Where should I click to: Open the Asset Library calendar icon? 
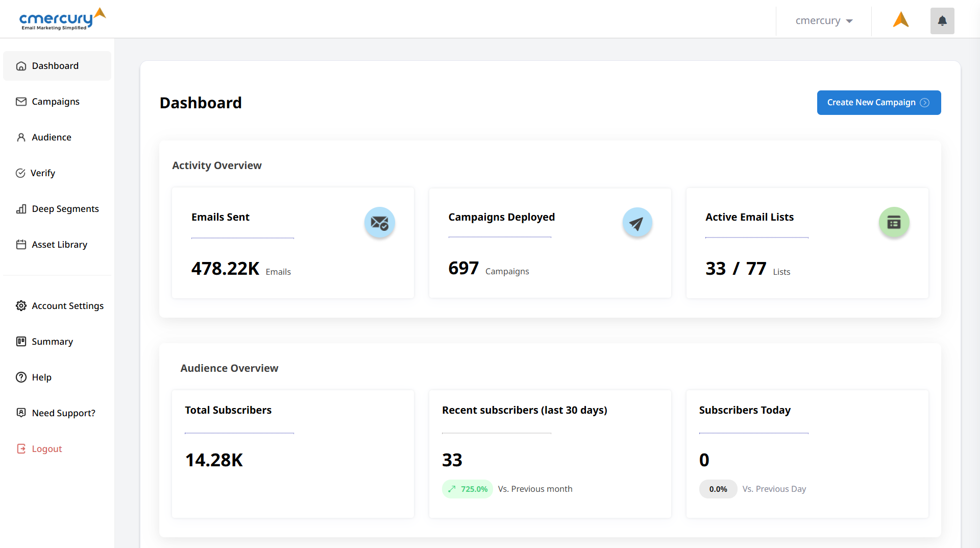21,244
